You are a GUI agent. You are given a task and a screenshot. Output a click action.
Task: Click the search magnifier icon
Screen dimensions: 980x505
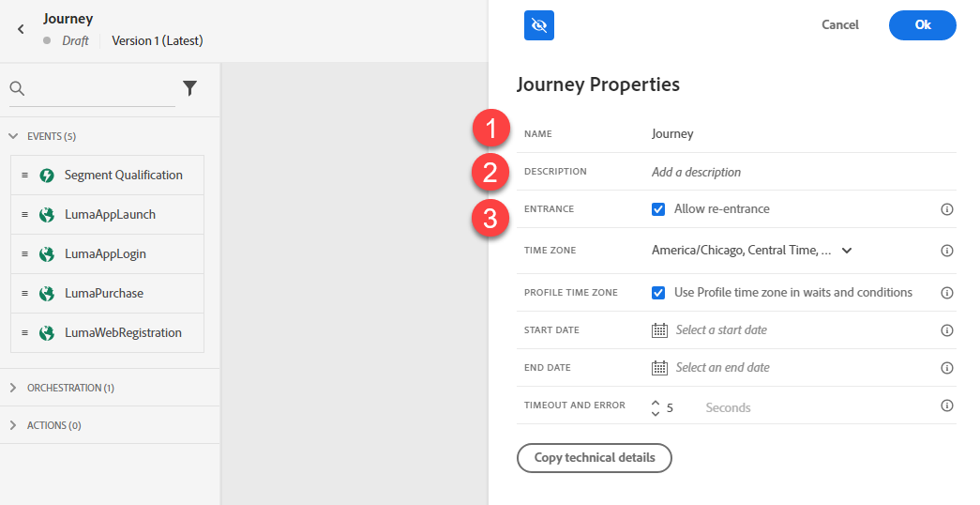click(18, 89)
